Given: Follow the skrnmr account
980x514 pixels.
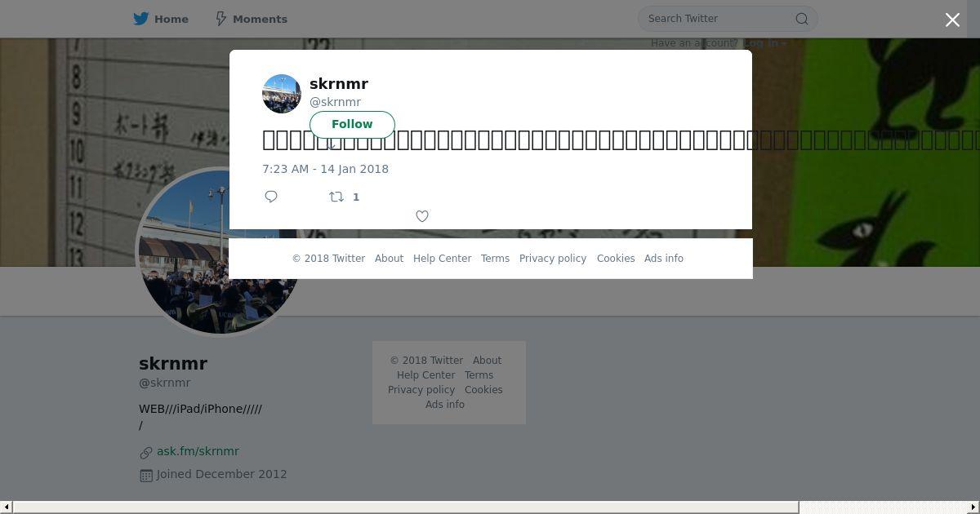Looking at the screenshot, I should tap(352, 124).
